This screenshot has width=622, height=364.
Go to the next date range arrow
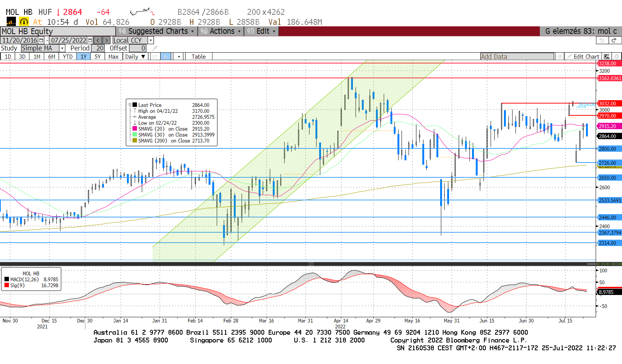click(107, 40)
